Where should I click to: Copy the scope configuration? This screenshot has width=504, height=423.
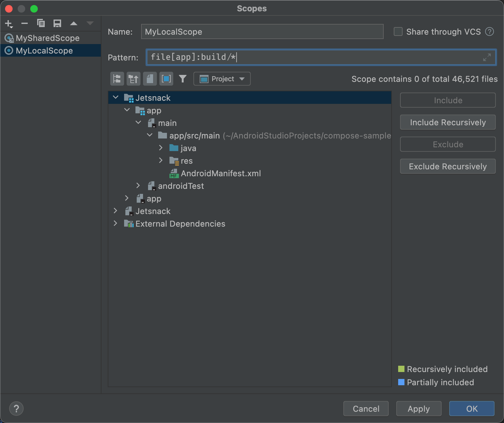(x=41, y=24)
